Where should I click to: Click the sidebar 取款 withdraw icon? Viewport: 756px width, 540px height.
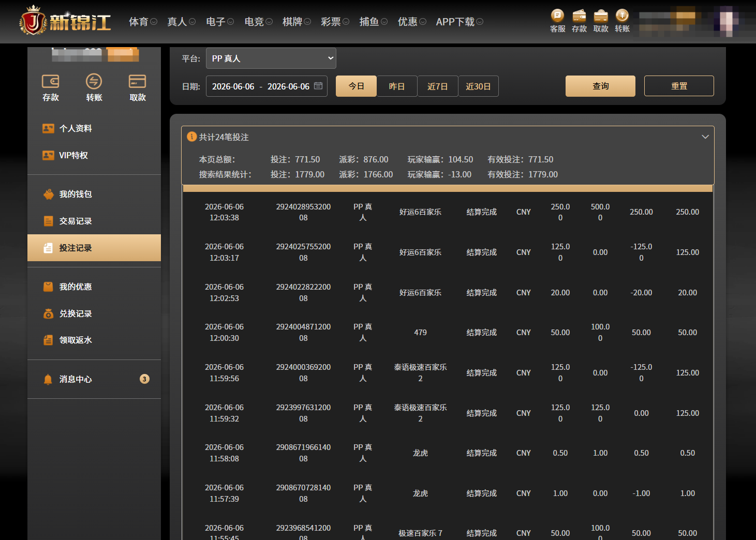coord(137,81)
